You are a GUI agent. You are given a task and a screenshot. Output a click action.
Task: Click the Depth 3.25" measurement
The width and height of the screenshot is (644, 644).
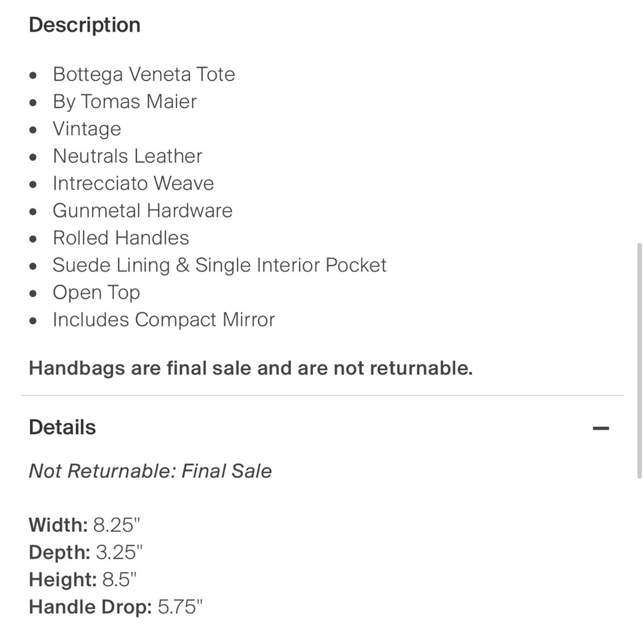point(86,553)
